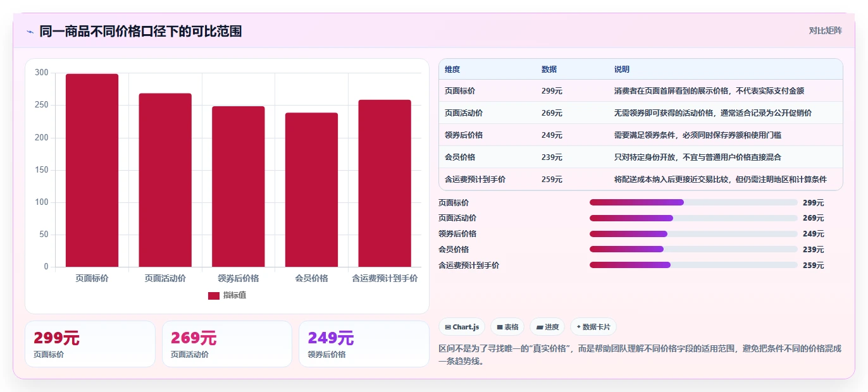
Task: Click the 领券后价格 bar in the chart
Action: point(239,187)
